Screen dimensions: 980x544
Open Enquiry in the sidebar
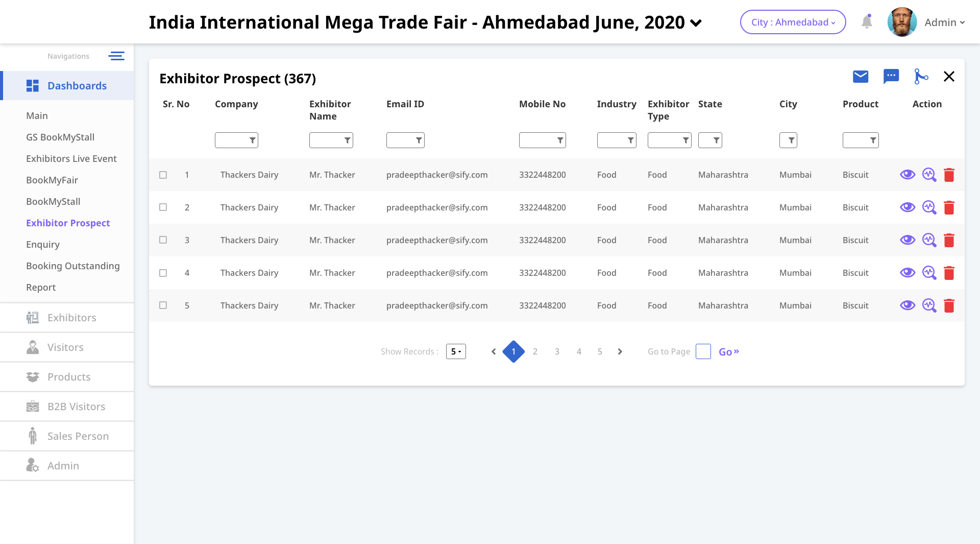click(x=43, y=244)
